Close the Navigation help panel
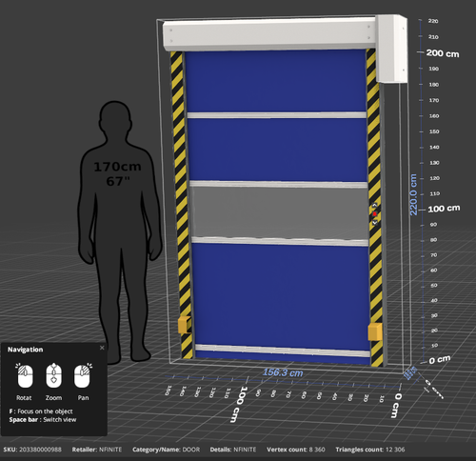 [x=102, y=348]
